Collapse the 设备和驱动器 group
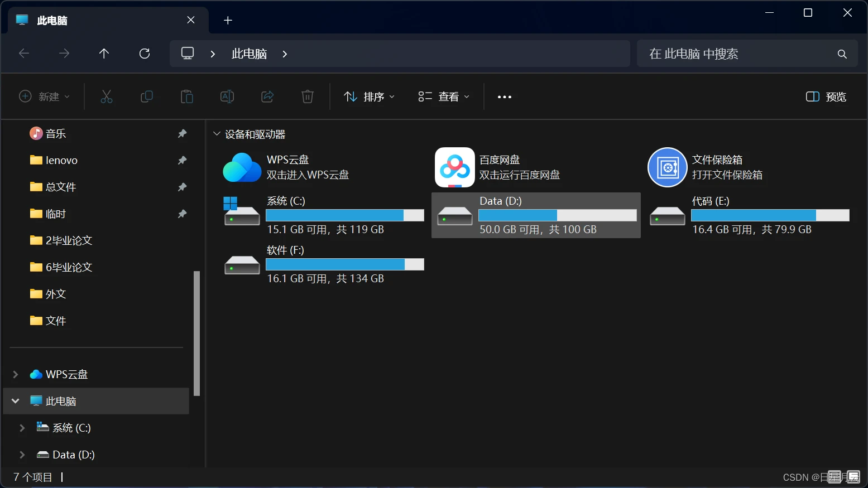Screen dimensions: 868x488 point(217,134)
